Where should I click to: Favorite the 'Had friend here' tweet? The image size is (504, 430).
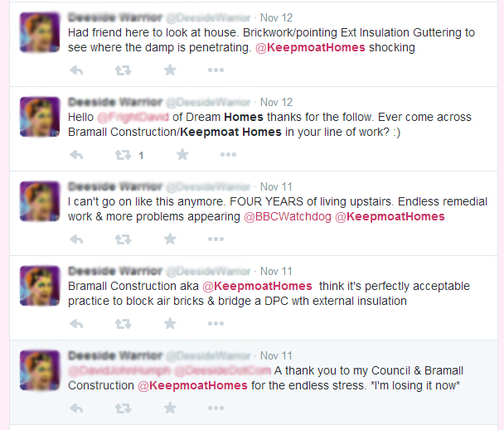tap(170, 70)
